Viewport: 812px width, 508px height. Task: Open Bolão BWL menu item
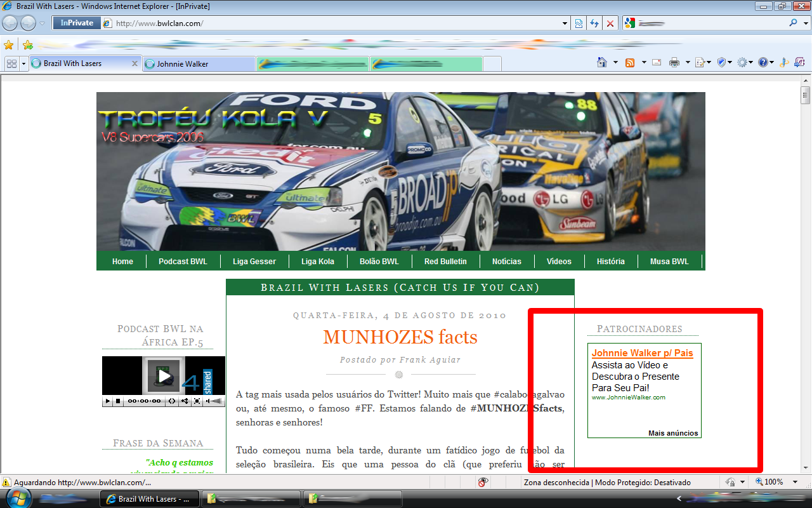tap(379, 262)
